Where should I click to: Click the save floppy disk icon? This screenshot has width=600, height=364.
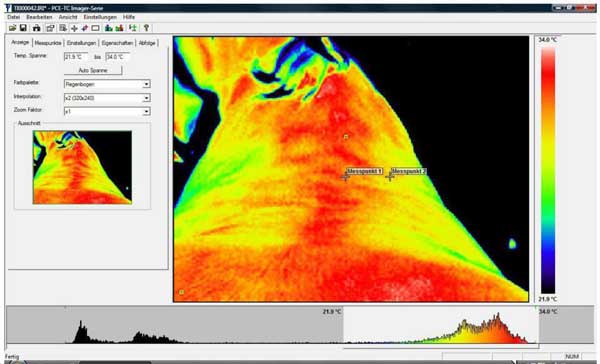(23, 28)
